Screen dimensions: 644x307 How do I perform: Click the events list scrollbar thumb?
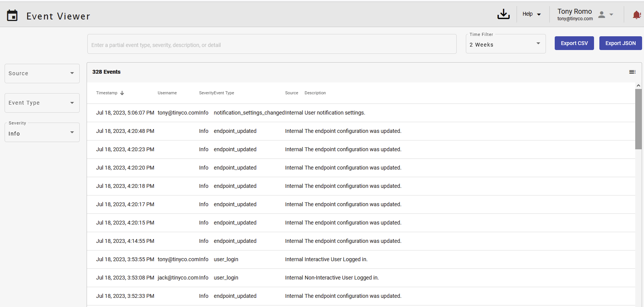[638, 118]
